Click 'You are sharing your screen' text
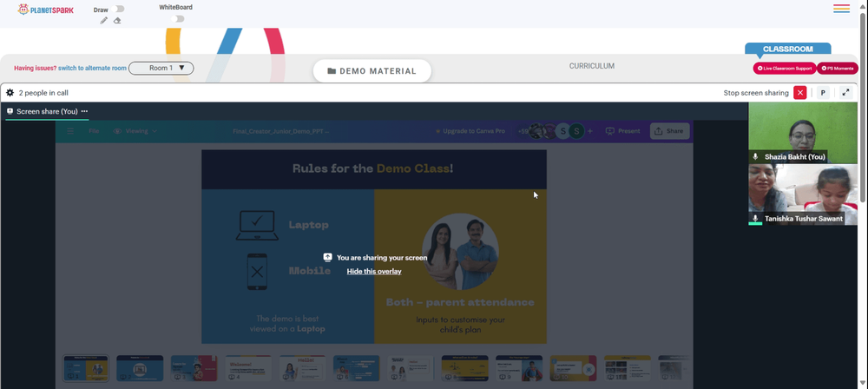The image size is (868, 389). (x=382, y=258)
